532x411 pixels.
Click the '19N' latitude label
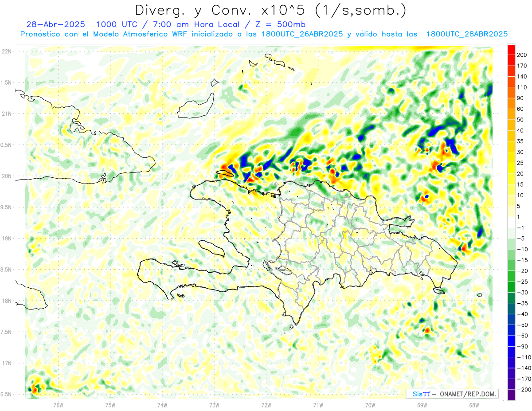(x=7, y=239)
